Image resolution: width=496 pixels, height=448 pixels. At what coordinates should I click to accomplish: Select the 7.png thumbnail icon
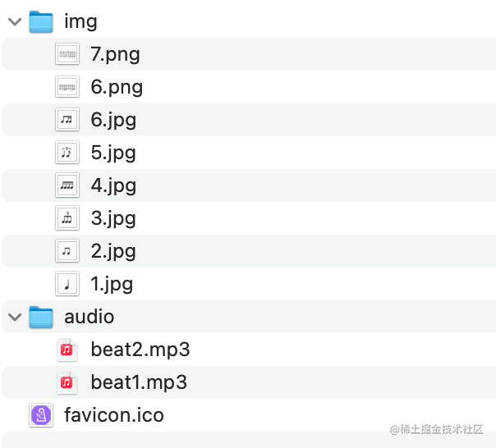coord(67,54)
